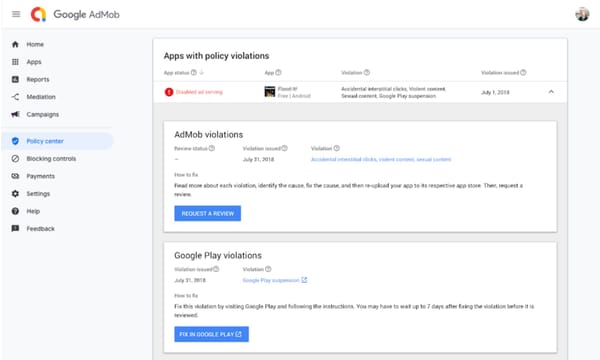
Task: Click the Help question mark icon
Action: tap(15, 211)
